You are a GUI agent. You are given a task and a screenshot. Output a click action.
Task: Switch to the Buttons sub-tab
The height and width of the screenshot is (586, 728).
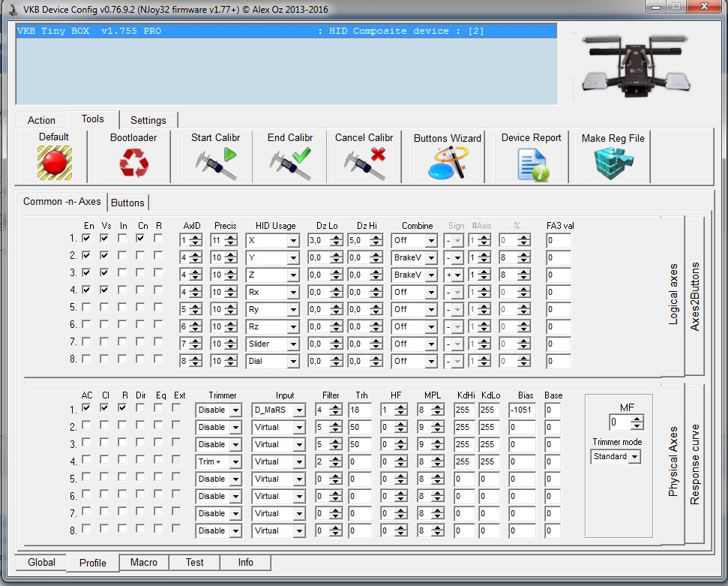coord(128,203)
